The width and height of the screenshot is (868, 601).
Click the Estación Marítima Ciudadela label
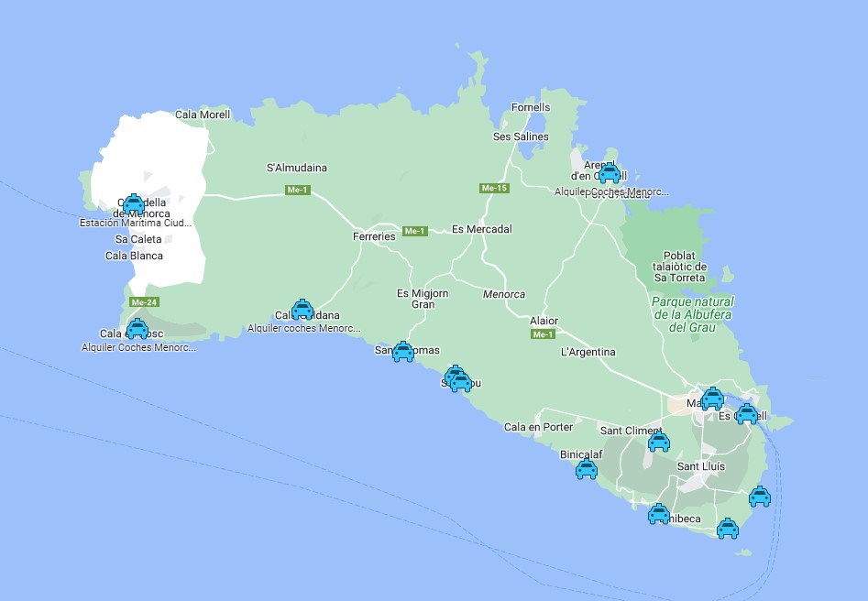pyautogui.click(x=133, y=222)
